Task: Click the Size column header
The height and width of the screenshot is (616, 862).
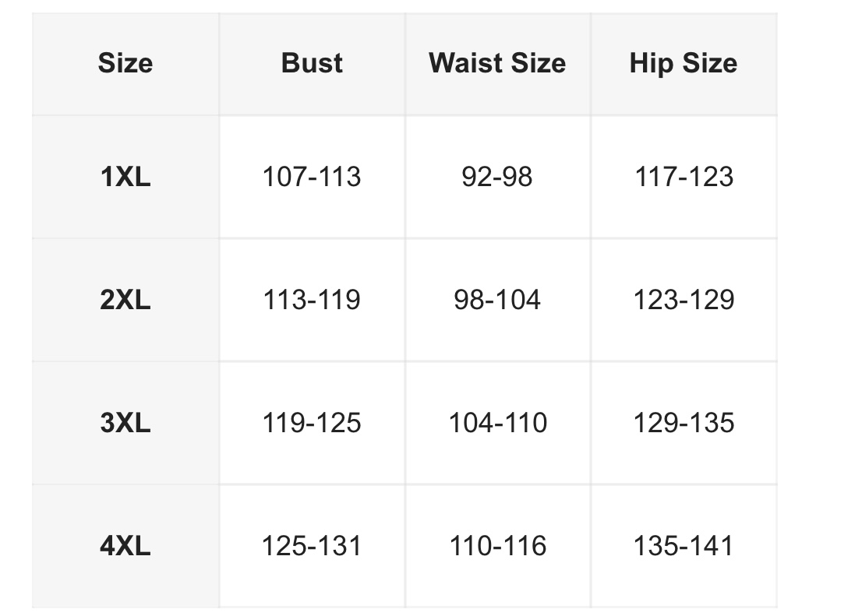Action: [125, 63]
